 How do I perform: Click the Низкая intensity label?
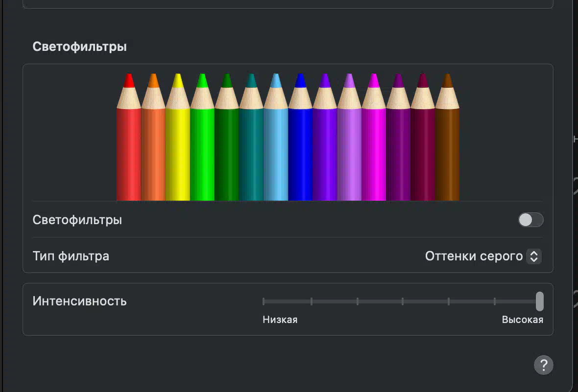click(280, 320)
